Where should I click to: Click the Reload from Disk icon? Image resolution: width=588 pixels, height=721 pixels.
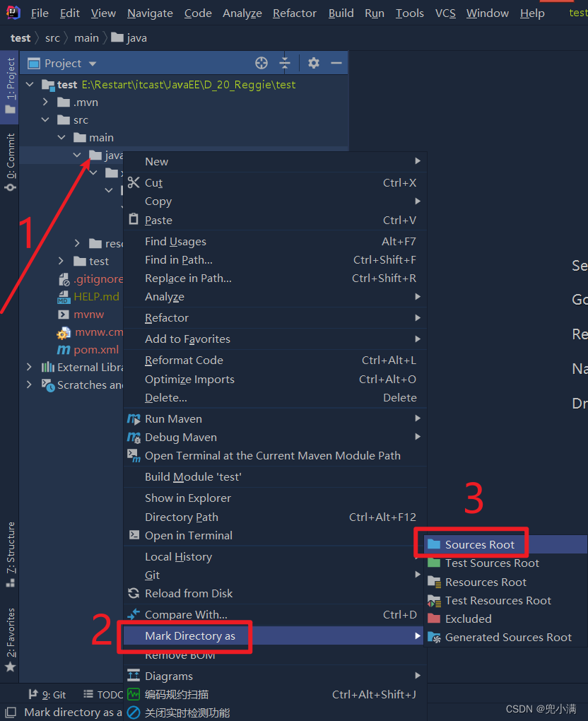point(134,593)
